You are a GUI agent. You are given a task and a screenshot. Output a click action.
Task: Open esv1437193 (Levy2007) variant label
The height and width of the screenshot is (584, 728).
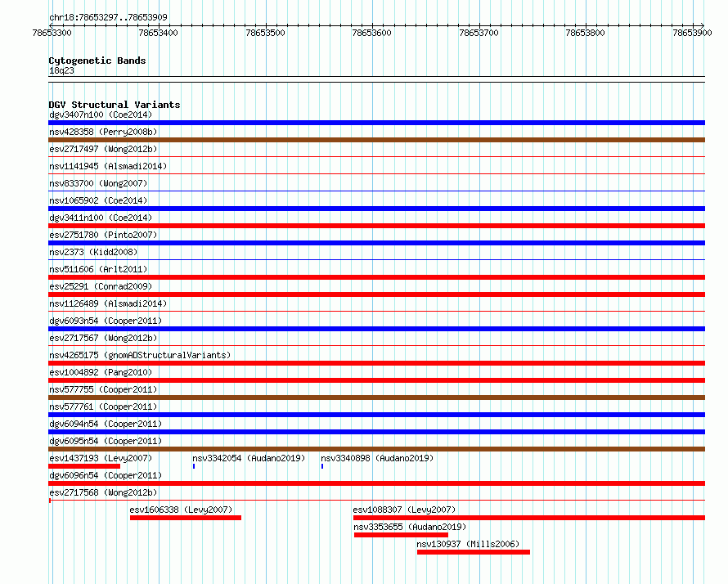coord(101,458)
